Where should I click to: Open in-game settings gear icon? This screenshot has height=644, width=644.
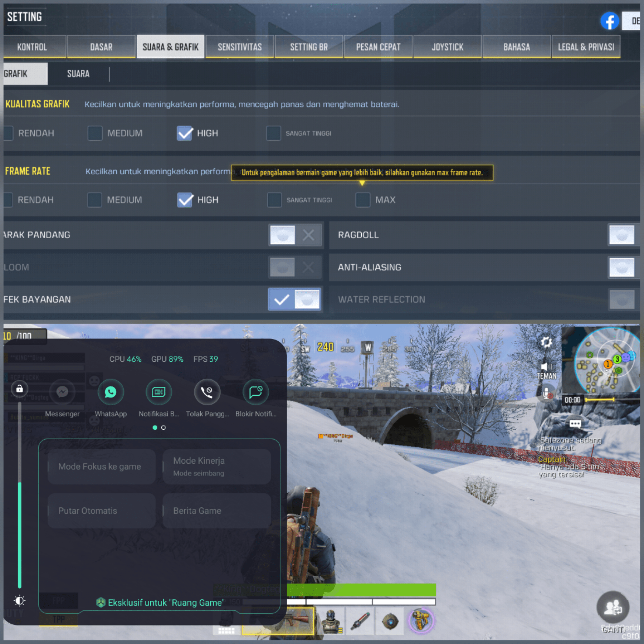pos(546,342)
